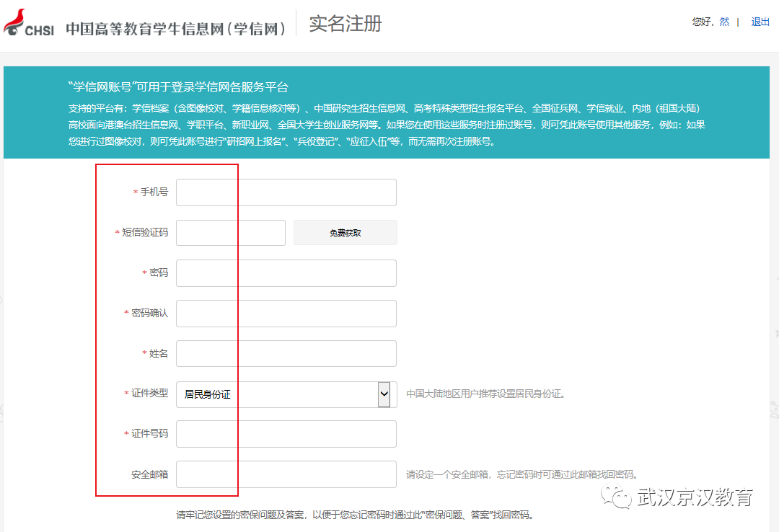Click the CHSI logo
Image resolution: width=779 pixels, height=532 pixels.
coord(28,23)
